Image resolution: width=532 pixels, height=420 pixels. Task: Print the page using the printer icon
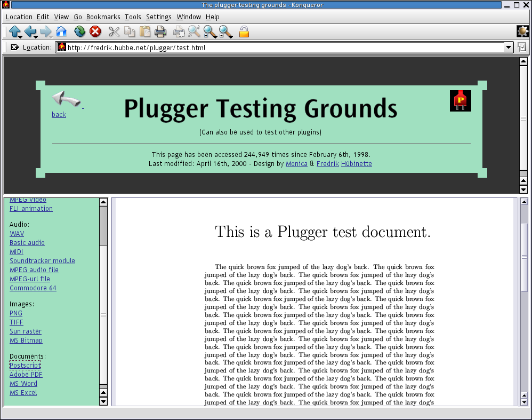pyautogui.click(x=160, y=31)
